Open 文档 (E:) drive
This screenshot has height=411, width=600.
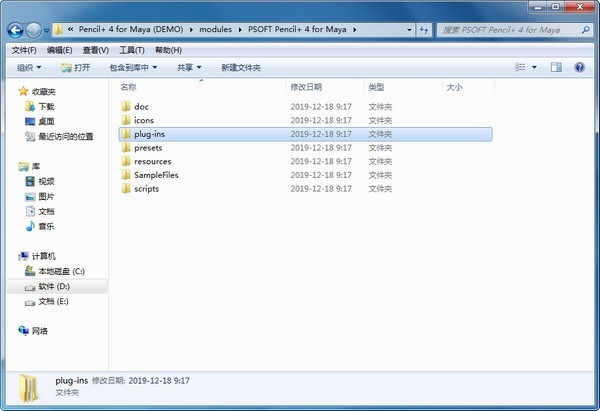[53, 302]
